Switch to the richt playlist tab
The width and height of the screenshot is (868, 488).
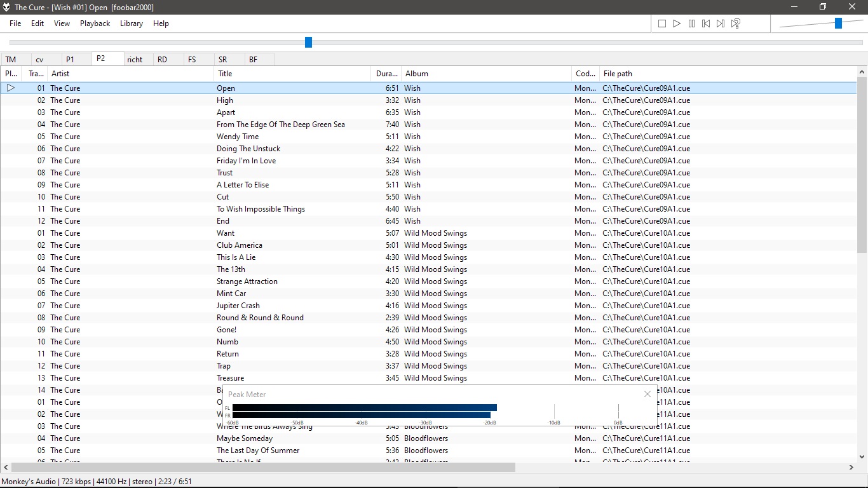point(135,60)
